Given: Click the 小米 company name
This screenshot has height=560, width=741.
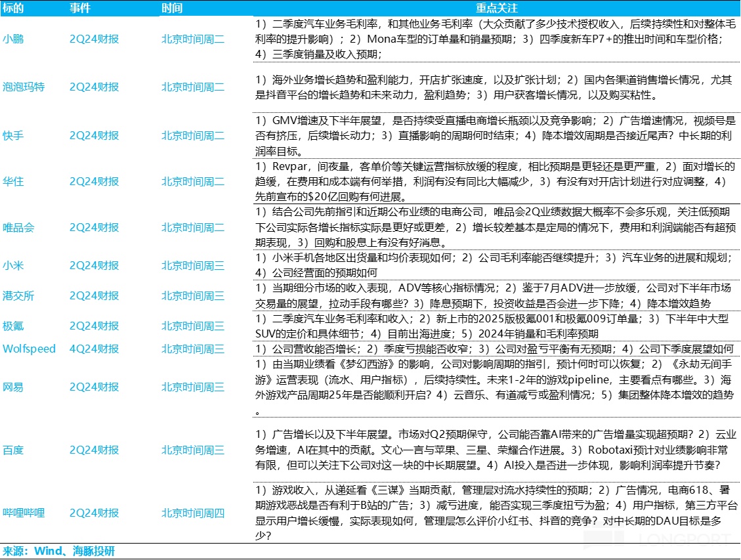Looking at the screenshot, I should (x=13, y=266).
